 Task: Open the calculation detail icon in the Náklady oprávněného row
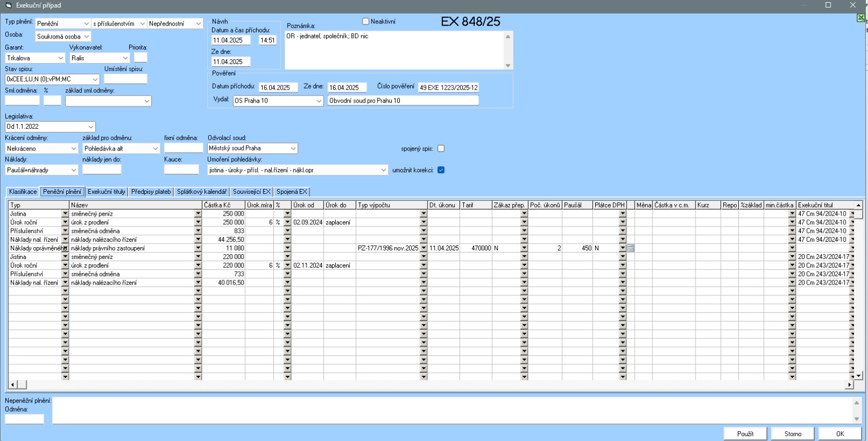coord(630,248)
